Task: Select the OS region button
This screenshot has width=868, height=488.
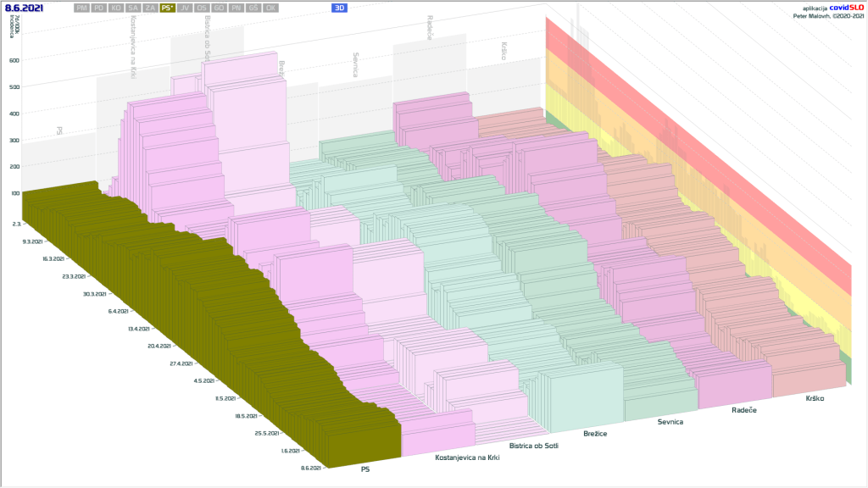Action: point(202,8)
